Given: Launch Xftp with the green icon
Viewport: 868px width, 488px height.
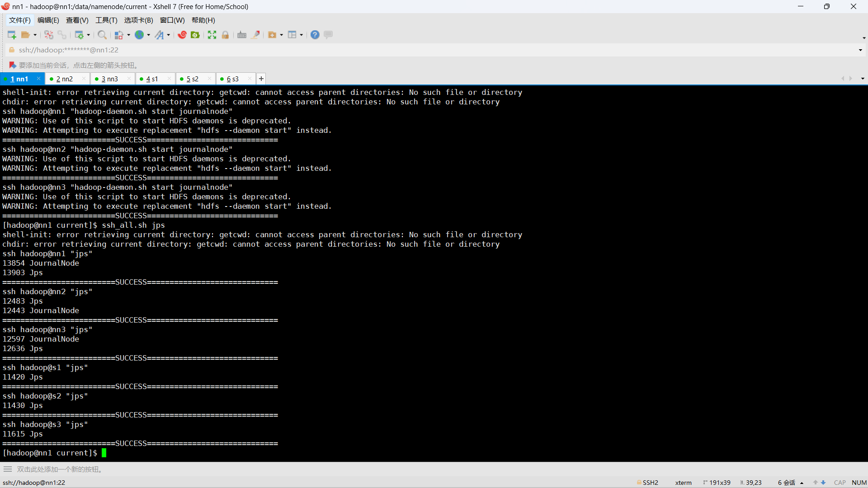Looking at the screenshot, I should tap(195, 35).
